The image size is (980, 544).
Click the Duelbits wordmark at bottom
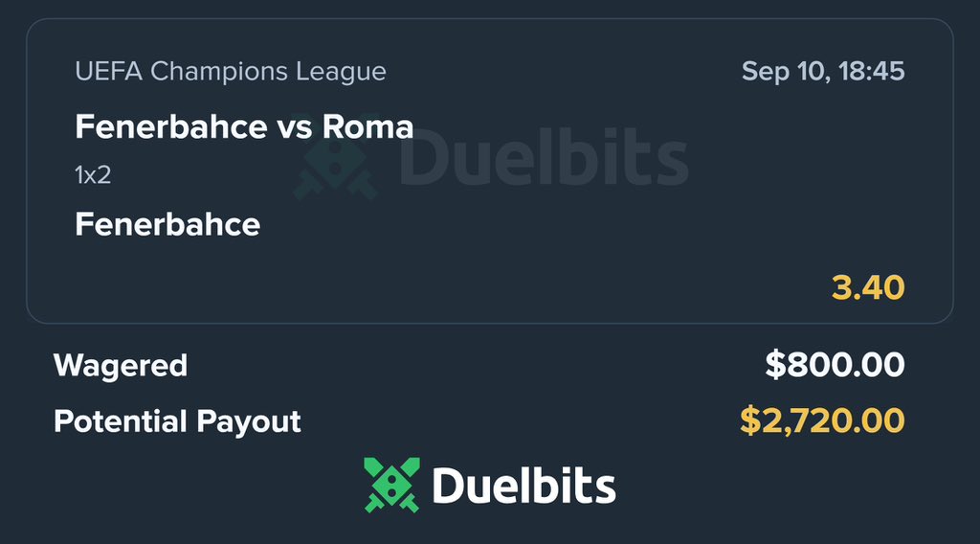click(x=523, y=486)
